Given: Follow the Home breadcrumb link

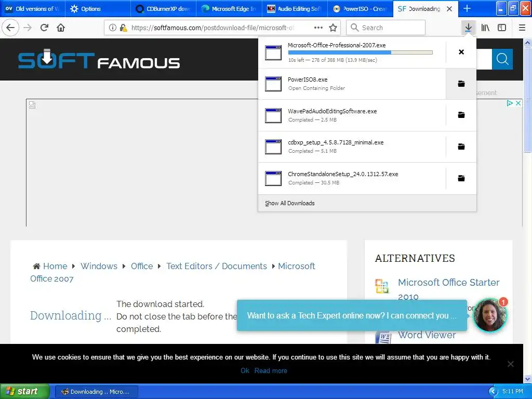Looking at the screenshot, I should pos(55,266).
